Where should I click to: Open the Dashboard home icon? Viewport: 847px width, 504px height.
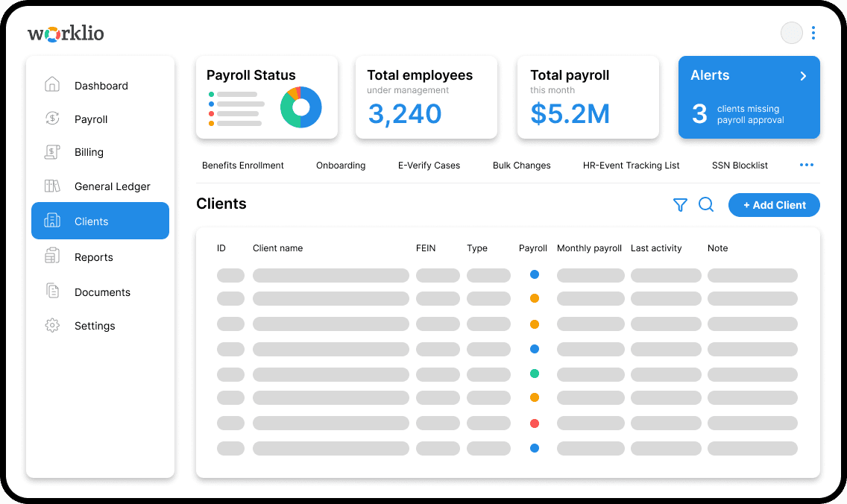(52, 85)
